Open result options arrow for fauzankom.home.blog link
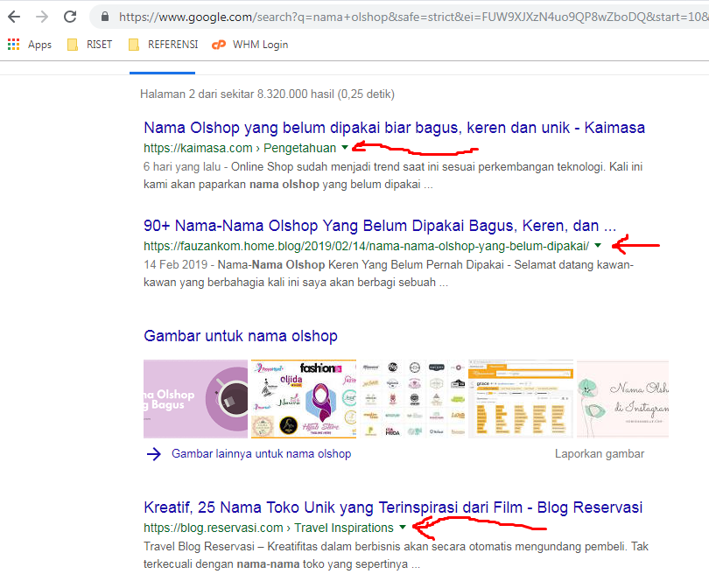This screenshot has width=709, height=588. pyautogui.click(x=597, y=246)
